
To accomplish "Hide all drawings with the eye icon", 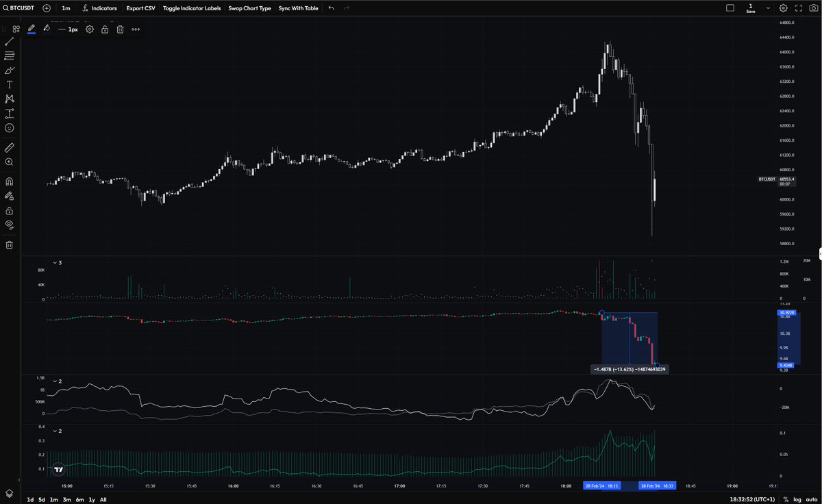I will pyautogui.click(x=9, y=226).
